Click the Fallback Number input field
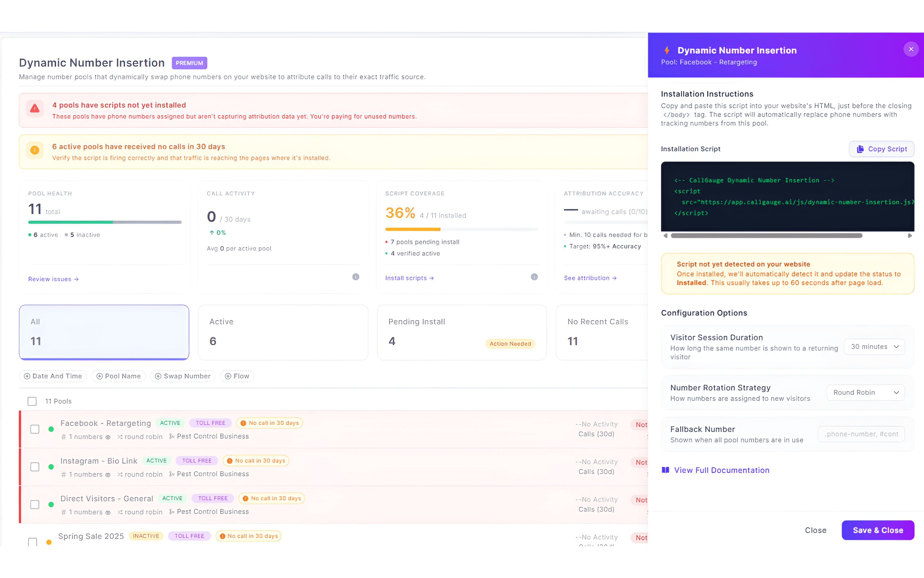The height and width of the screenshot is (578, 924). click(861, 434)
